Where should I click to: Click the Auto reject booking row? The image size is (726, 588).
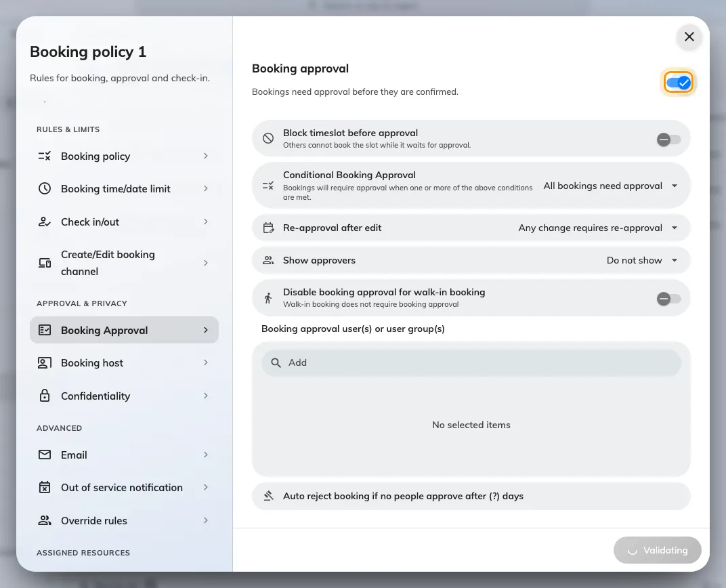471,496
